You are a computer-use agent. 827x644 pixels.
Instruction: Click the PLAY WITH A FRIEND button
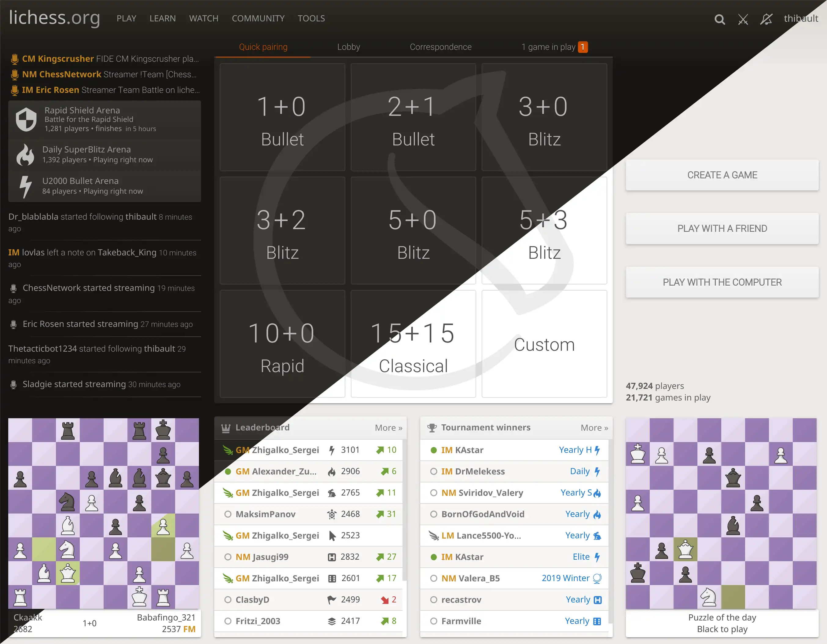(x=722, y=228)
